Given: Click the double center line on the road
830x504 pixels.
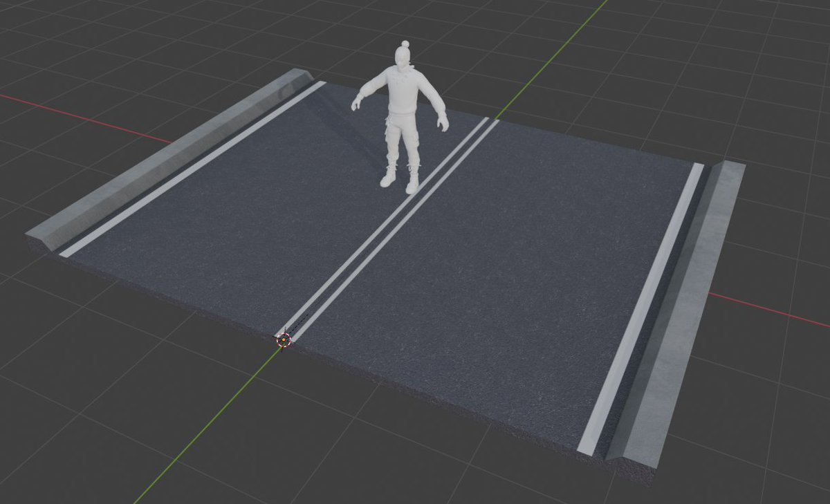Looking at the screenshot, I should point(389,229).
